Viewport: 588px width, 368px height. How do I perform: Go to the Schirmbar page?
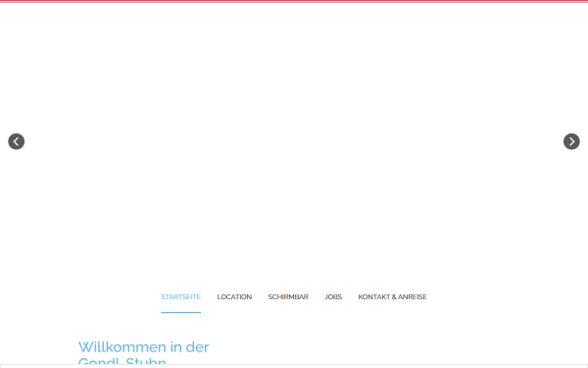click(288, 296)
